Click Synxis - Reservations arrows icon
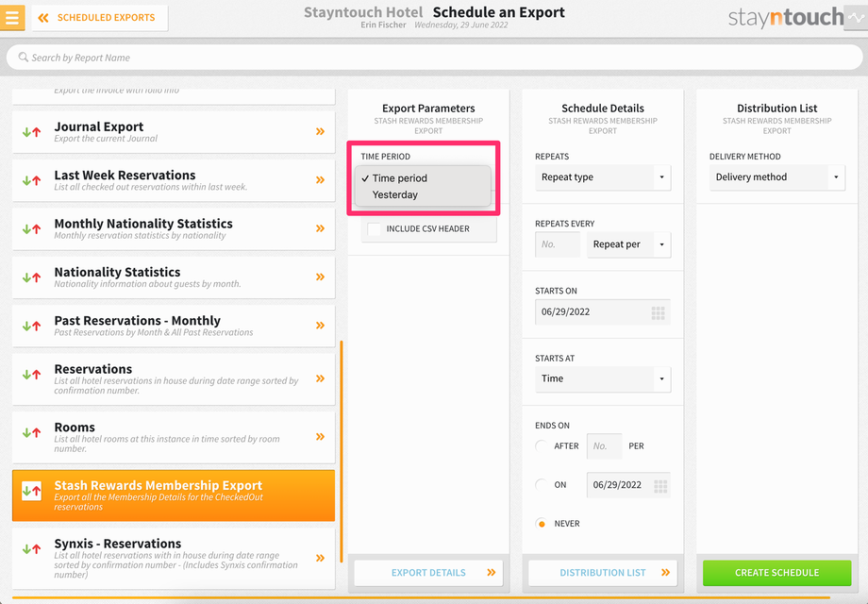Screen dimensions: 868x604 pyautogui.click(x=31, y=549)
